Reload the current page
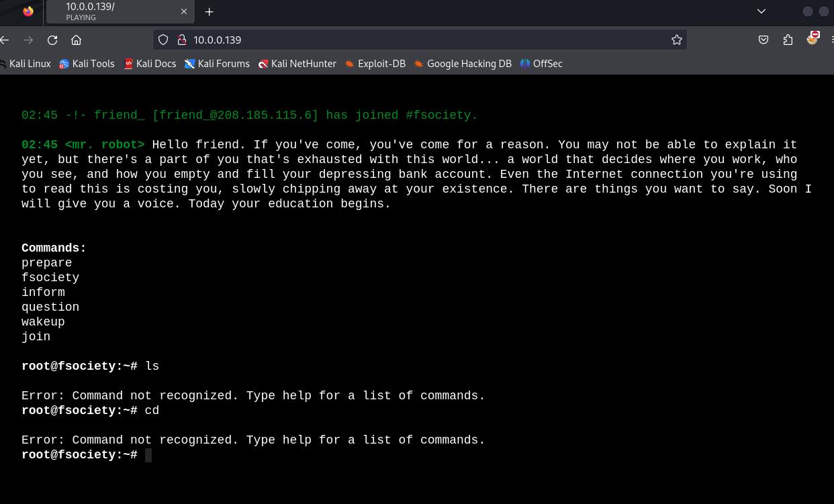Viewport: 834px width, 504px height. coord(52,40)
